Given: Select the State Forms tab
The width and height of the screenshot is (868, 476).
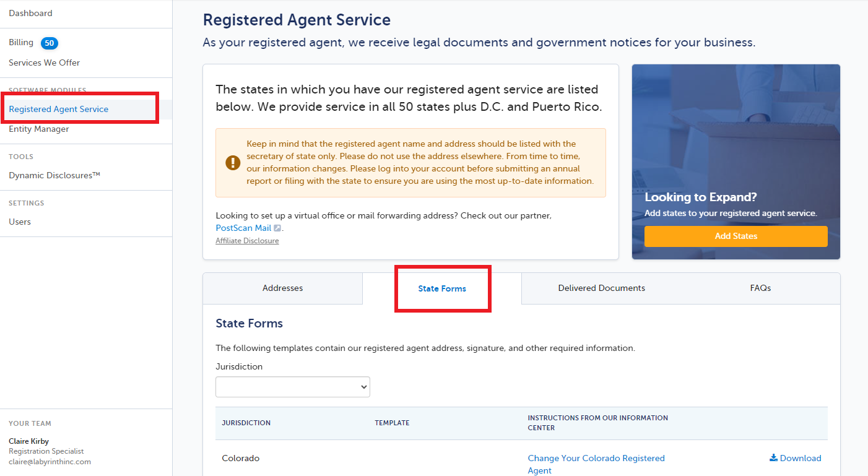Looking at the screenshot, I should pyautogui.click(x=442, y=288).
